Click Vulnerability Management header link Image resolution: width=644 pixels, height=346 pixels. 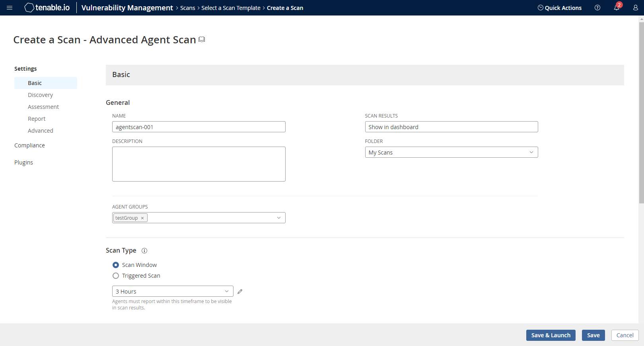click(x=127, y=8)
